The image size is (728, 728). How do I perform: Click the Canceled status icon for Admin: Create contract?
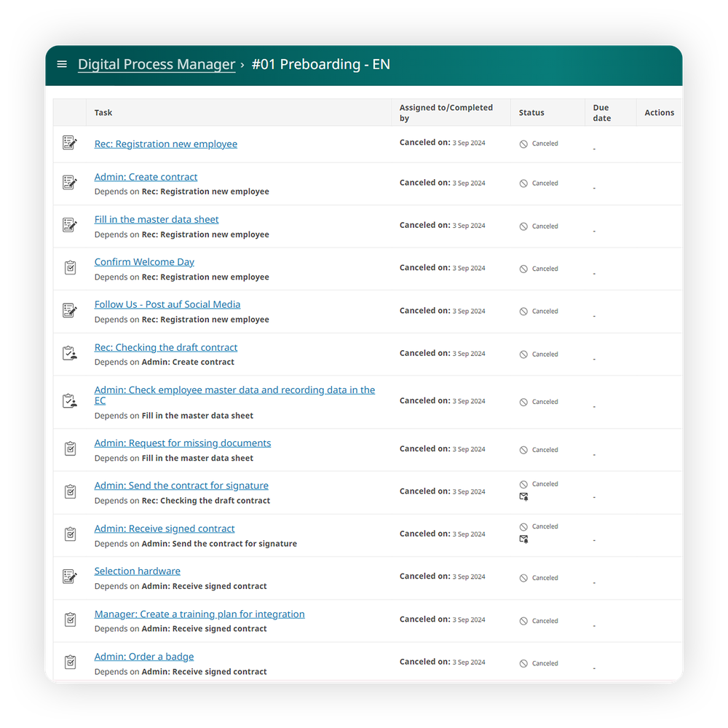click(522, 183)
